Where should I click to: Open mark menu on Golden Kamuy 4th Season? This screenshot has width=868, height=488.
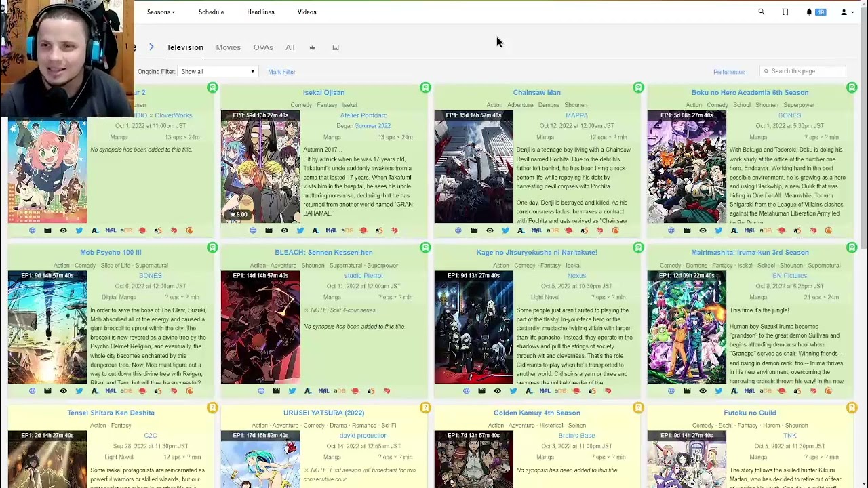click(638, 407)
